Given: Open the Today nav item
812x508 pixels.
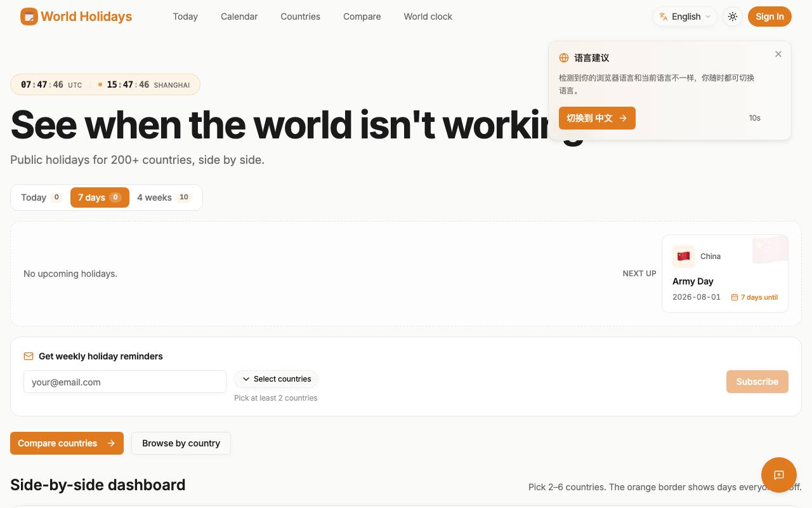Looking at the screenshot, I should point(185,17).
